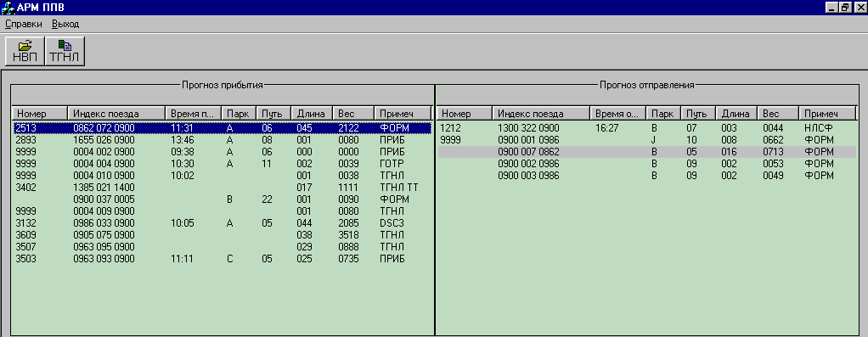
Task: Select arrival train 3132
Action: click(x=222, y=223)
